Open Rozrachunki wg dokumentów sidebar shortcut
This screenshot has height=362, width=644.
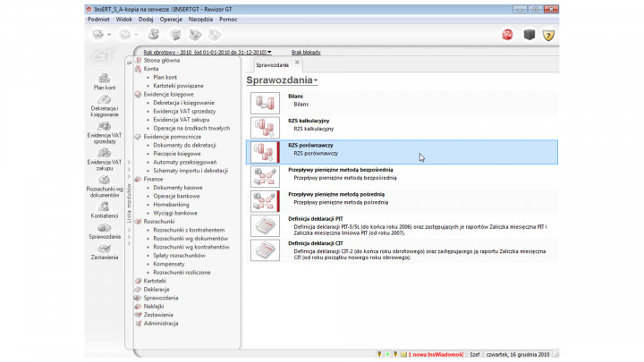point(105,187)
